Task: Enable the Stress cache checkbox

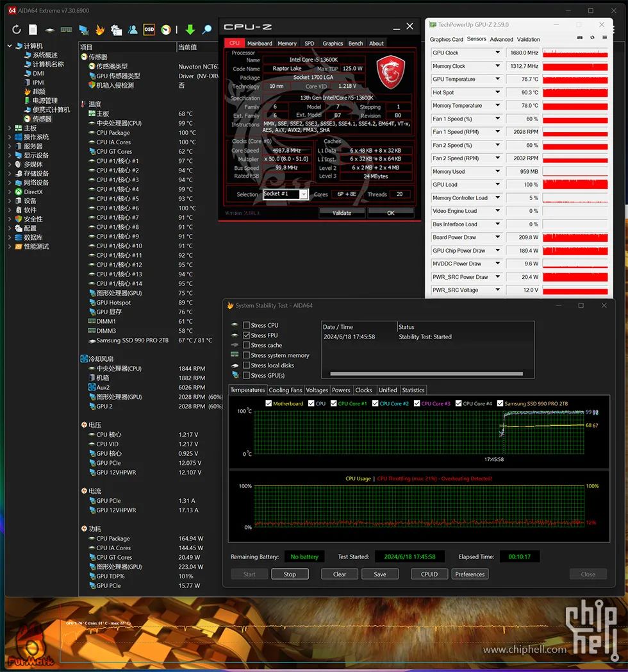Action: click(246, 345)
